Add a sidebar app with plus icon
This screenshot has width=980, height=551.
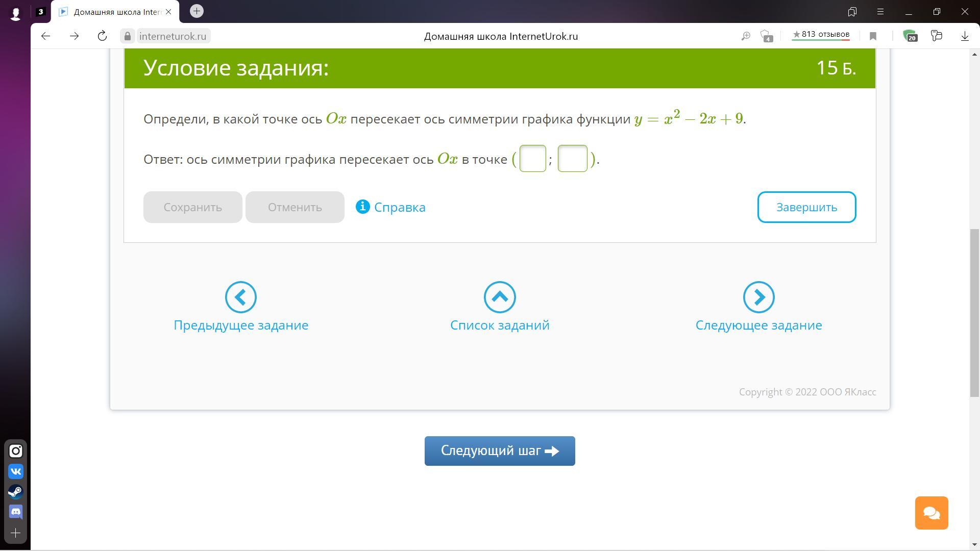[x=16, y=533]
